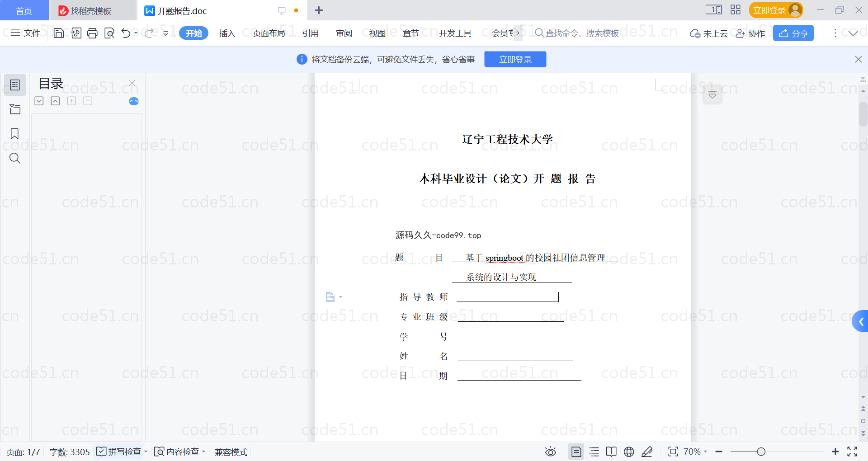Click the orange 立即登录 account button
868x461 pixels.
tap(776, 10)
